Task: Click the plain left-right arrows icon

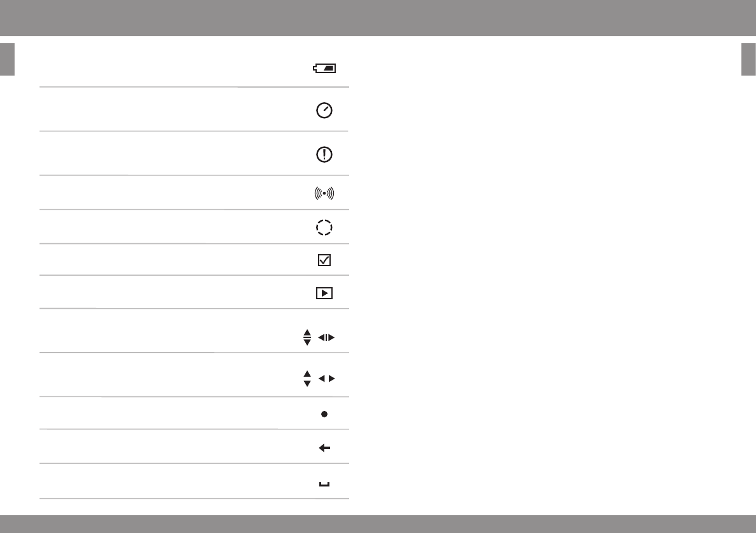Action: (326, 379)
